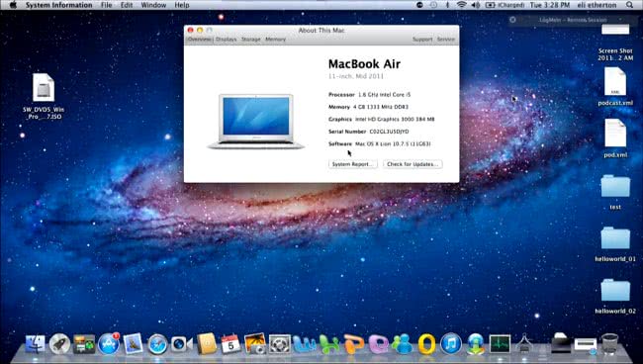This screenshot has height=364, width=643.
Task: Open the File menu
Action: click(x=106, y=5)
